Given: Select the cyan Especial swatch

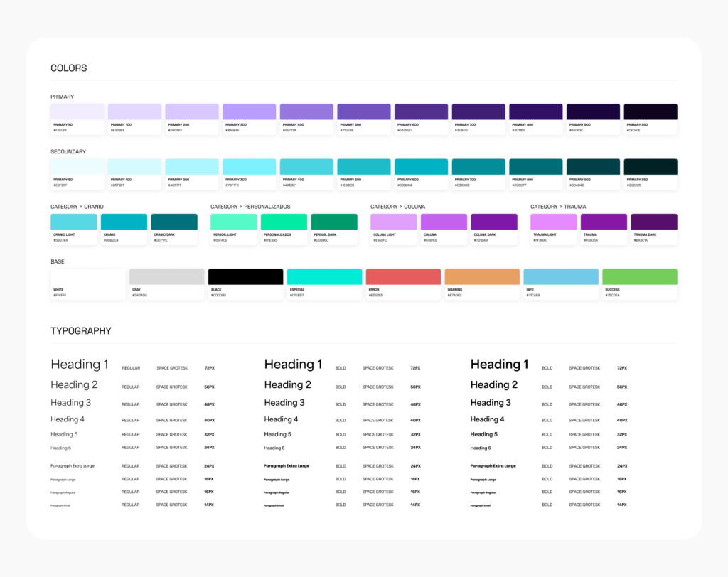Looking at the screenshot, I should pyautogui.click(x=324, y=276).
